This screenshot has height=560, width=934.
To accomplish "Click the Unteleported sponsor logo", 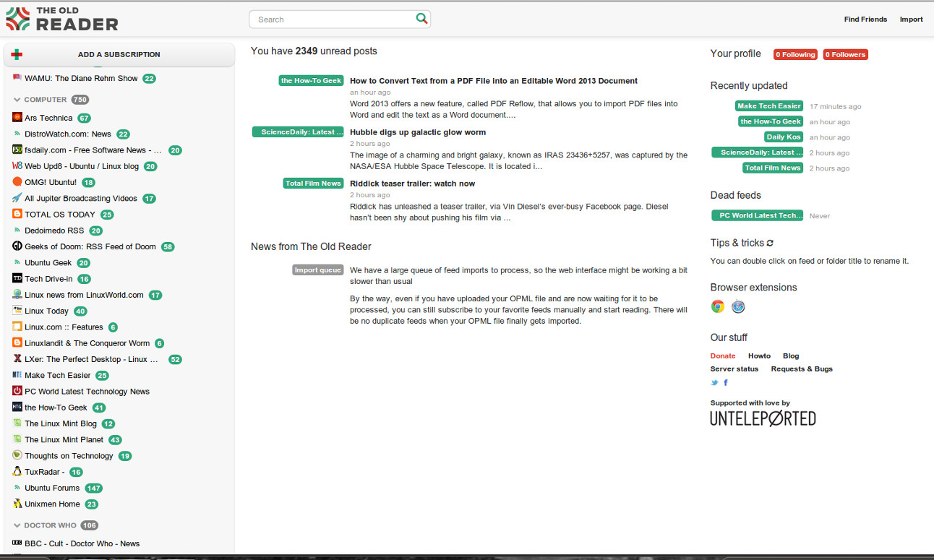I will tap(763, 418).
